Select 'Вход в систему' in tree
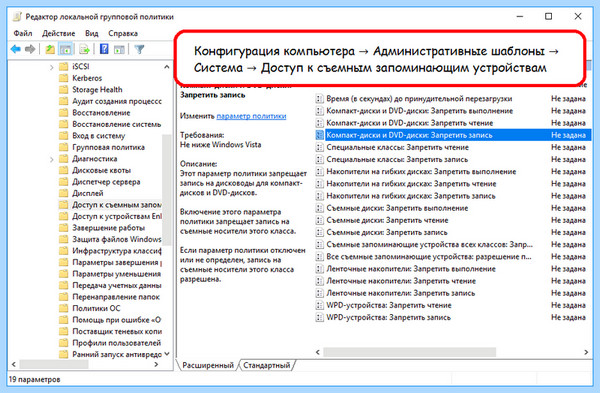Viewport: 600px width, 393px height. (x=99, y=136)
